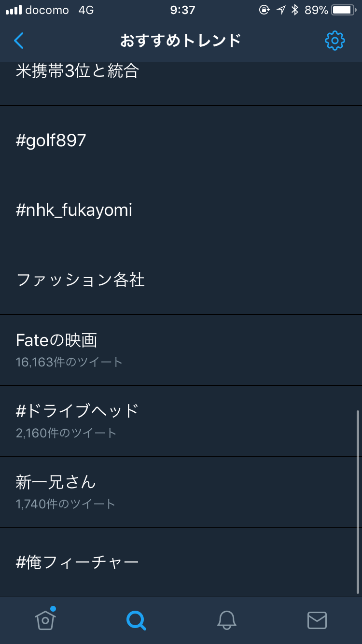Tap the Bluetooth icon in status bar
Viewport: 362px width, 644px height.
295,10
